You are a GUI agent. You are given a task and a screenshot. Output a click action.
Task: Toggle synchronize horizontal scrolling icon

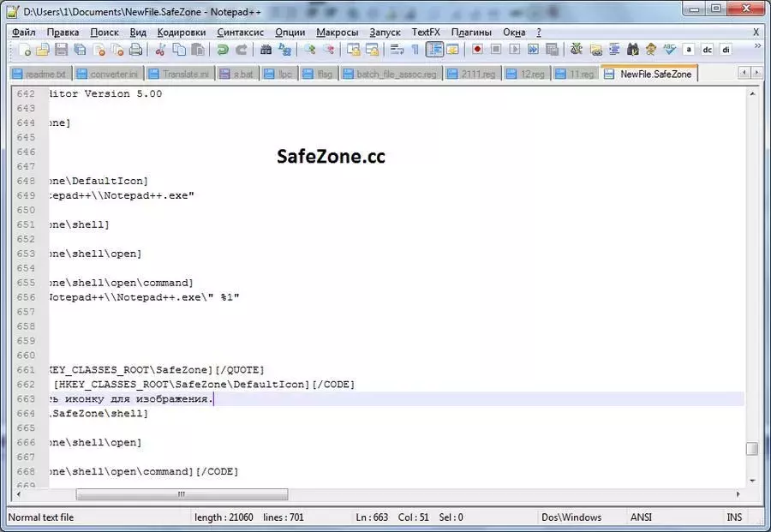coord(373,50)
